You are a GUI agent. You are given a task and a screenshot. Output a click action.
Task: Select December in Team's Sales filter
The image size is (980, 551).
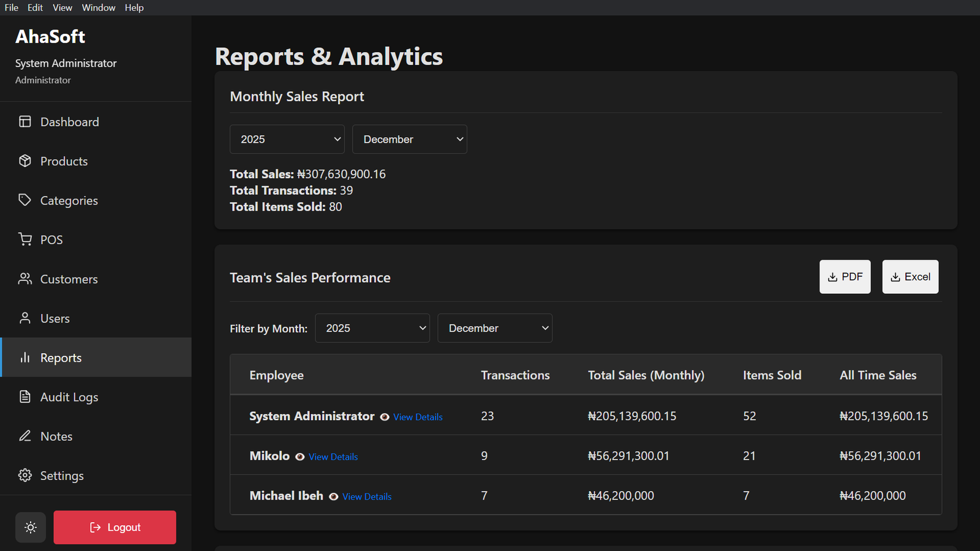(494, 328)
